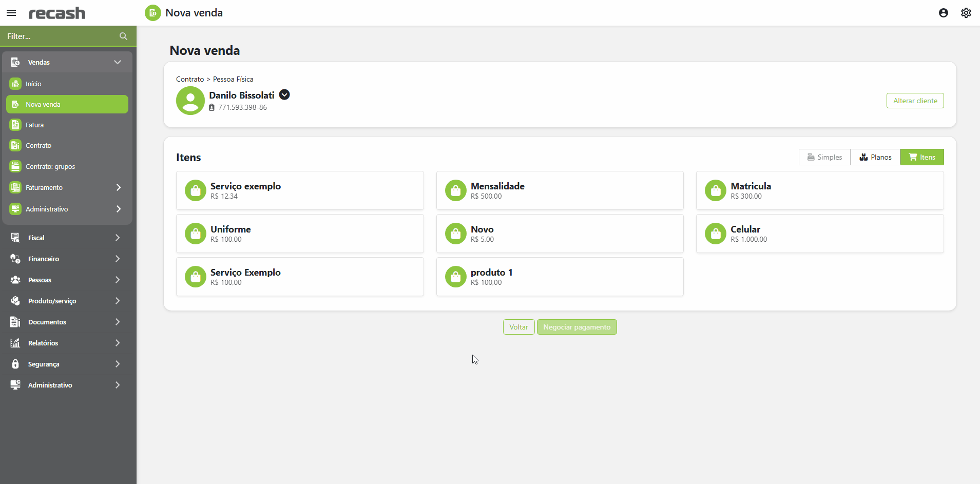Click the Mensalidade item bag icon
The image size is (980, 484).
455,191
